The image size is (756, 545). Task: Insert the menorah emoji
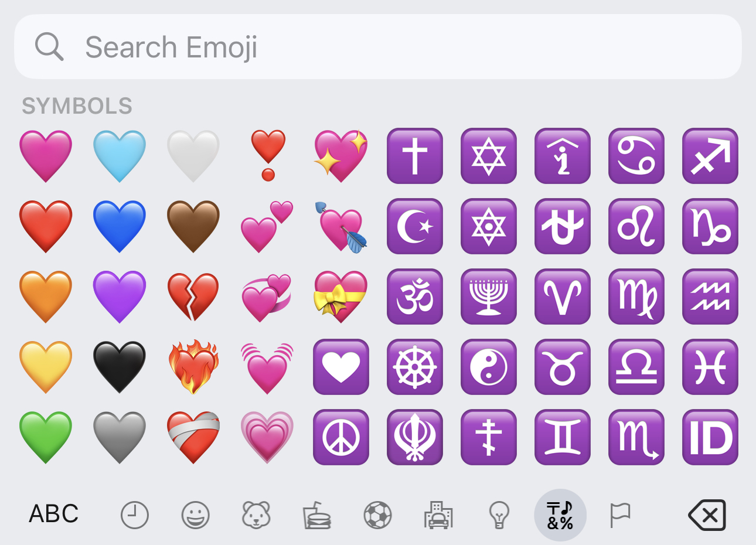pyautogui.click(x=489, y=297)
